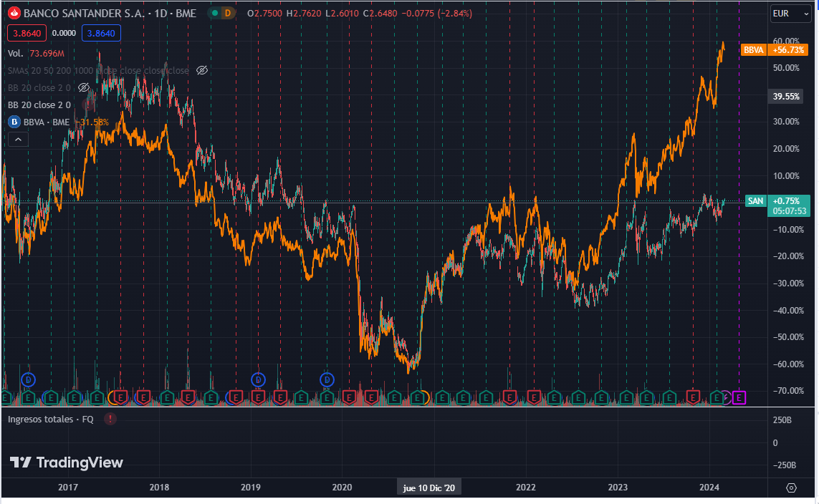Click the Santander logo beside the symbol title

[x=14, y=13]
